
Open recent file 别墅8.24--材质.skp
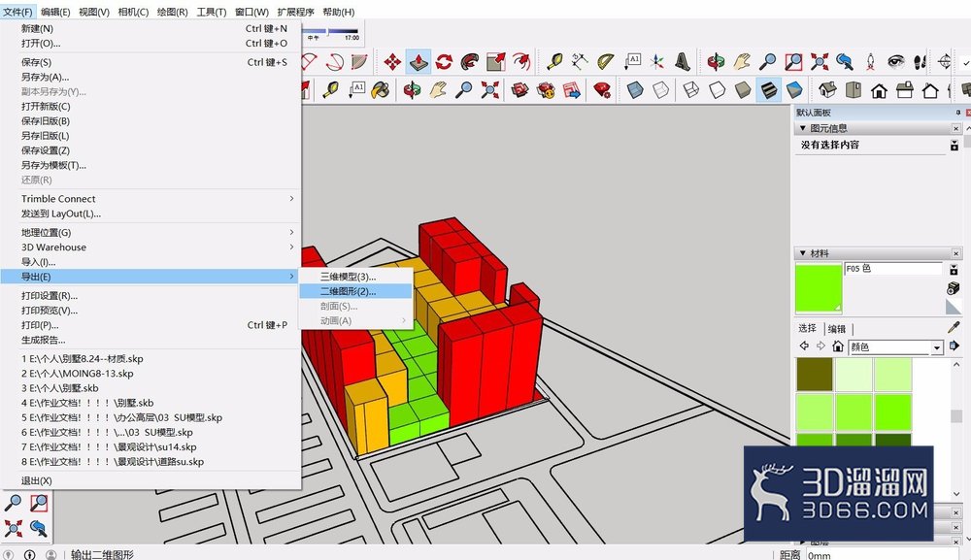pyautogui.click(x=82, y=358)
